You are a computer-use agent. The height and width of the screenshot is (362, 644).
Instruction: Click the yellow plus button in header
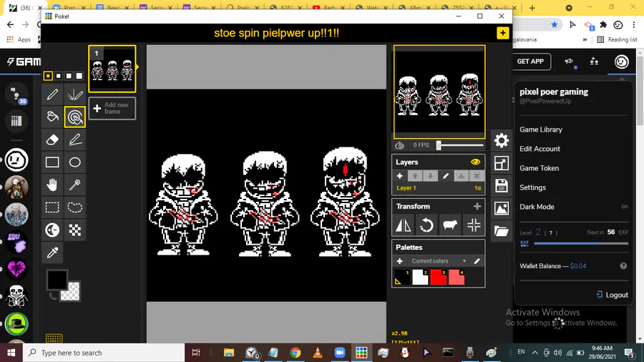(503, 33)
